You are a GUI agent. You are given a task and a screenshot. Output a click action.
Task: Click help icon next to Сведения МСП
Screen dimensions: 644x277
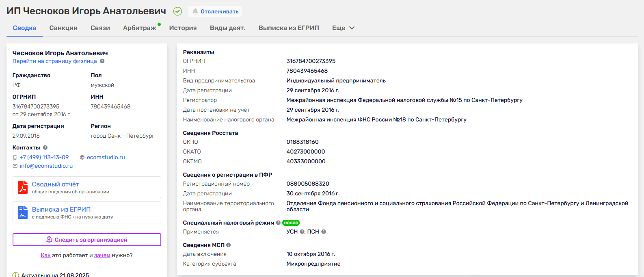coord(229,245)
